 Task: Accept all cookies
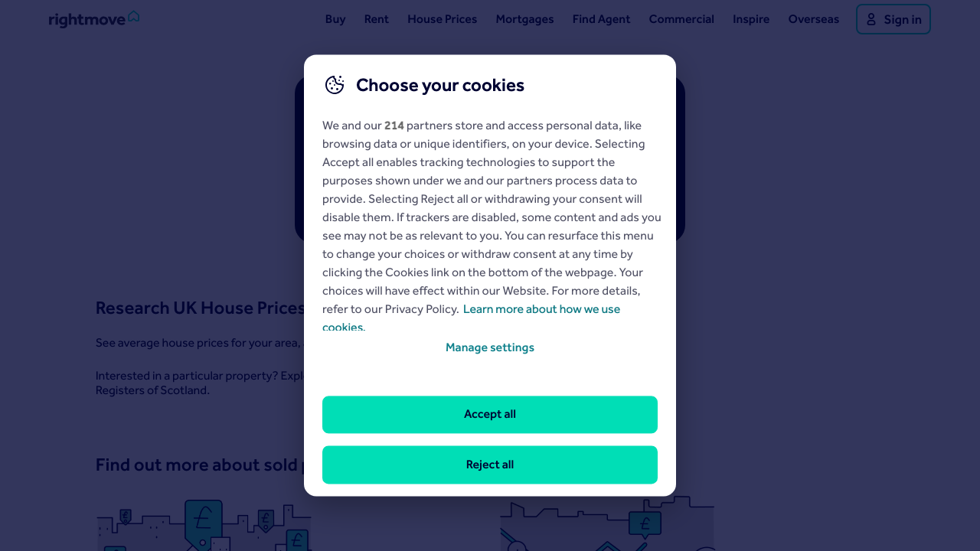[x=490, y=415]
